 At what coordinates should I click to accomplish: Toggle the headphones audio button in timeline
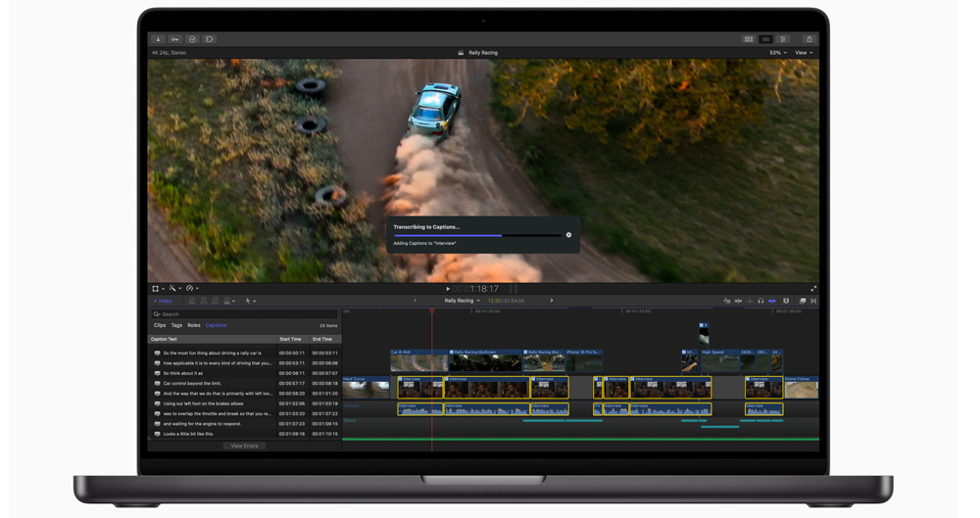tap(760, 302)
